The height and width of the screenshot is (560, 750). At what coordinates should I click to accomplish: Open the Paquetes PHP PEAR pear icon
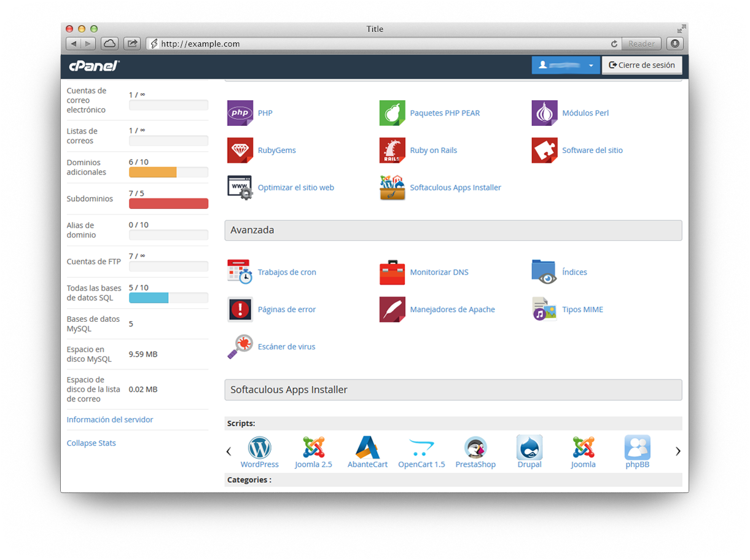pos(392,113)
